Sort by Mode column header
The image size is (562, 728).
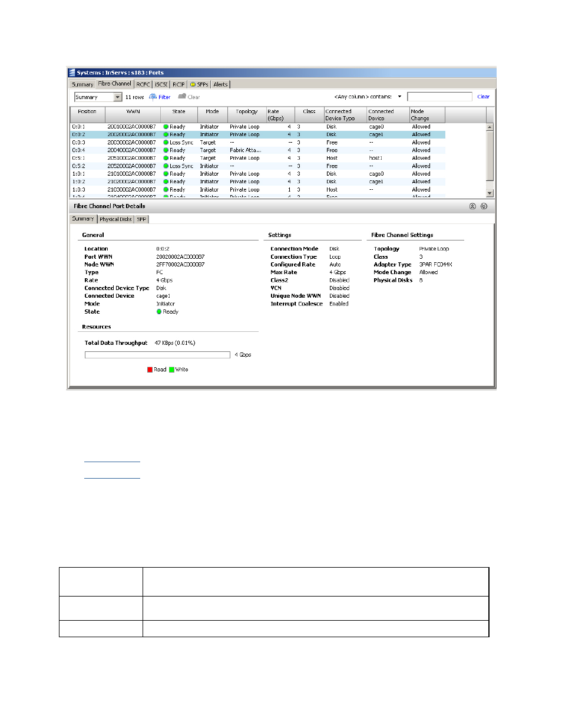click(x=212, y=114)
